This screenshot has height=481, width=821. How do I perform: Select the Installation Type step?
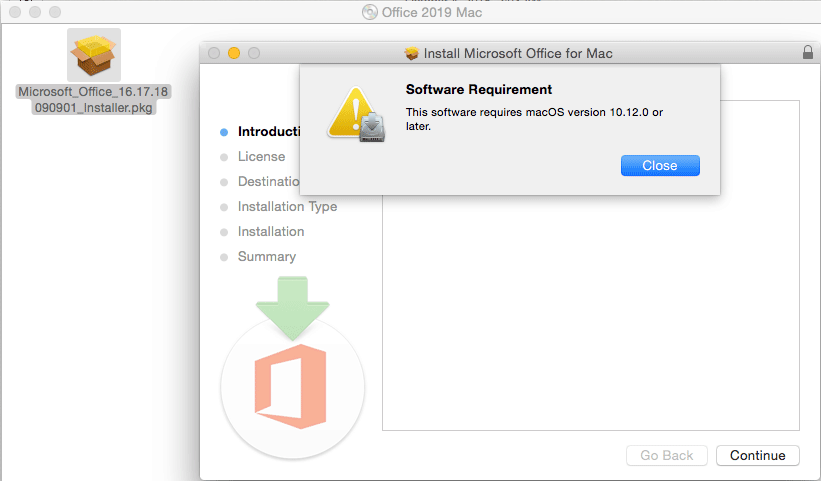[x=287, y=207]
